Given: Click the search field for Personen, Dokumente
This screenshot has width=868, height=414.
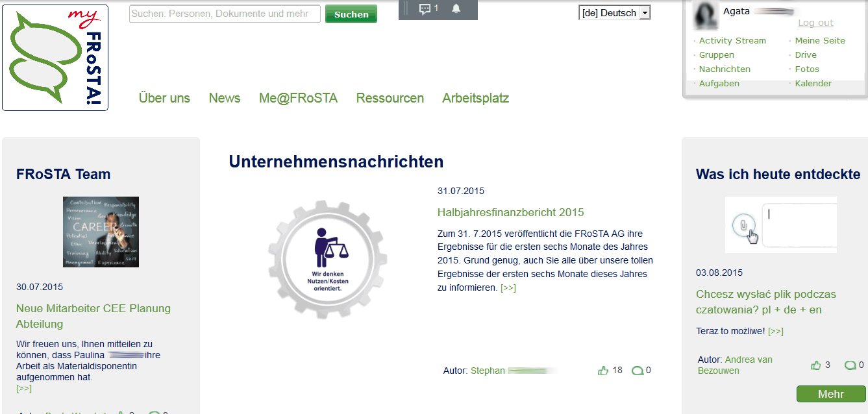Looking at the screenshot, I should click(x=225, y=14).
